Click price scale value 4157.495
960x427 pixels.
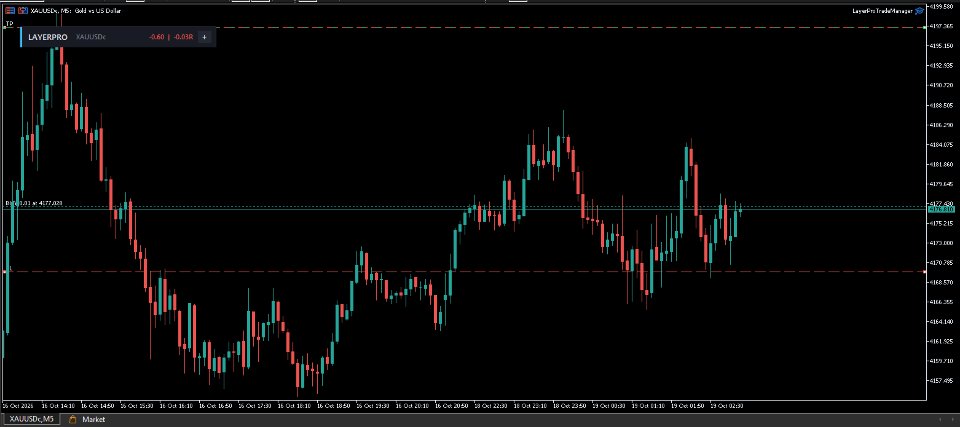[942, 380]
